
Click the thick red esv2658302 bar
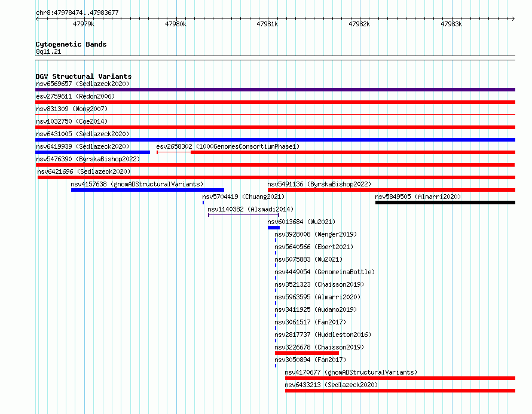[x=353, y=152]
